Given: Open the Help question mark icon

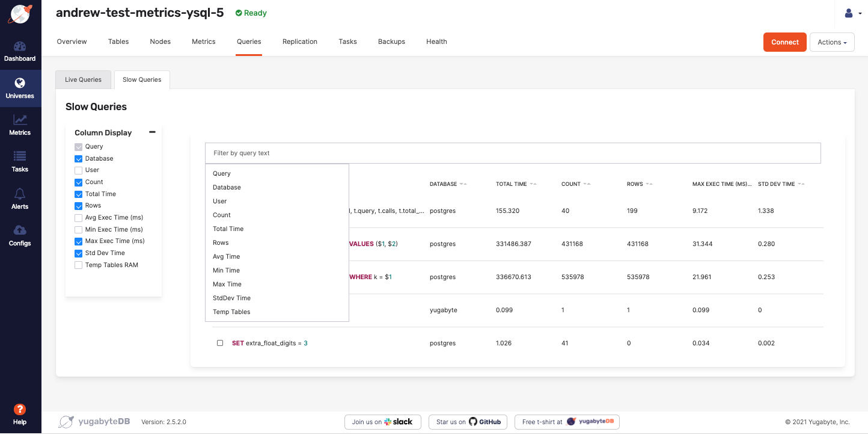Looking at the screenshot, I should tap(20, 409).
